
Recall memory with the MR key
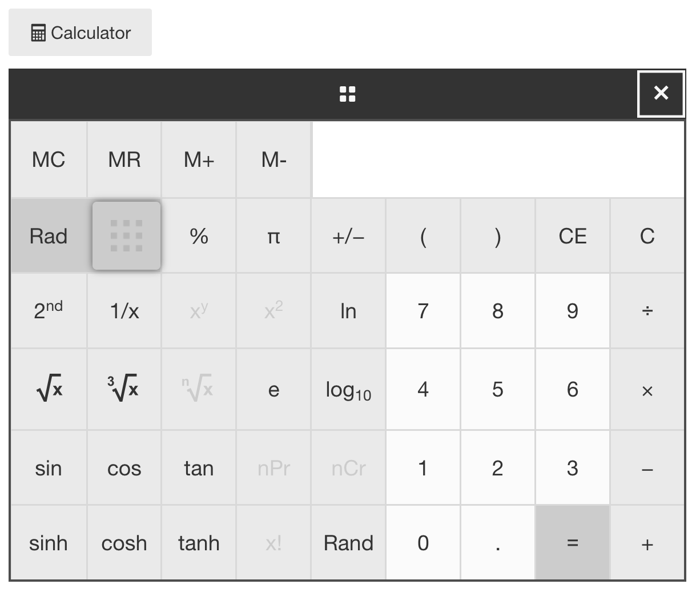(x=124, y=159)
